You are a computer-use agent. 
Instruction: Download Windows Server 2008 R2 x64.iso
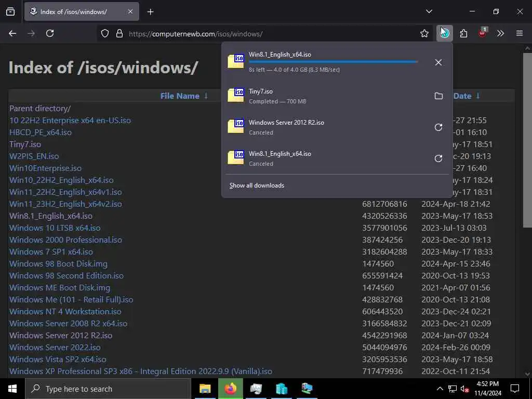click(x=68, y=323)
